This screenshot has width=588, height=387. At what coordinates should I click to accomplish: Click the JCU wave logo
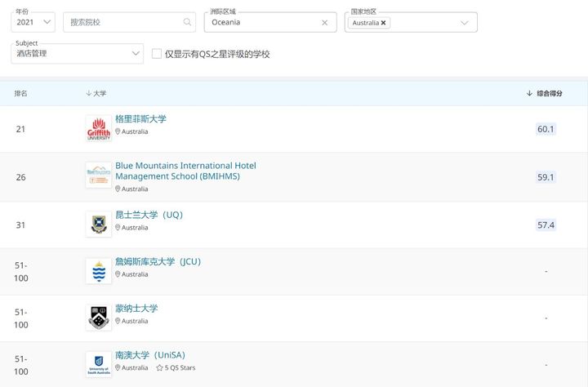(99, 271)
